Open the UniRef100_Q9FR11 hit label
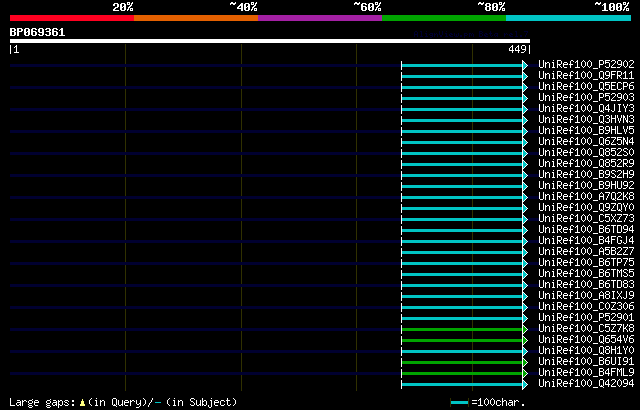The height and width of the screenshot is (410, 640). pos(586,75)
